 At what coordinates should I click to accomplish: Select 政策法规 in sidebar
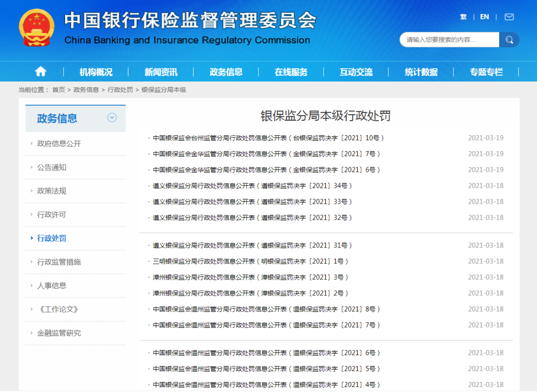coord(52,191)
